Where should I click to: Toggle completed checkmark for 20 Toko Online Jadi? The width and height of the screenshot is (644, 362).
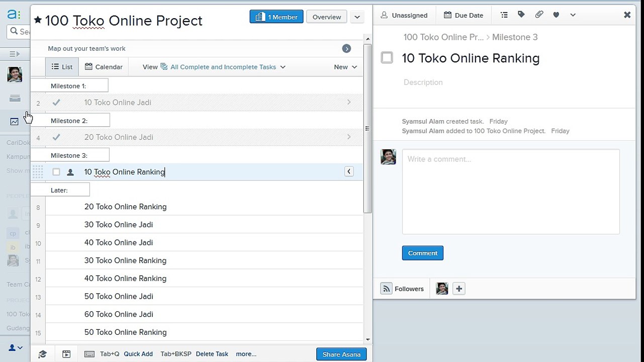coord(56,137)
